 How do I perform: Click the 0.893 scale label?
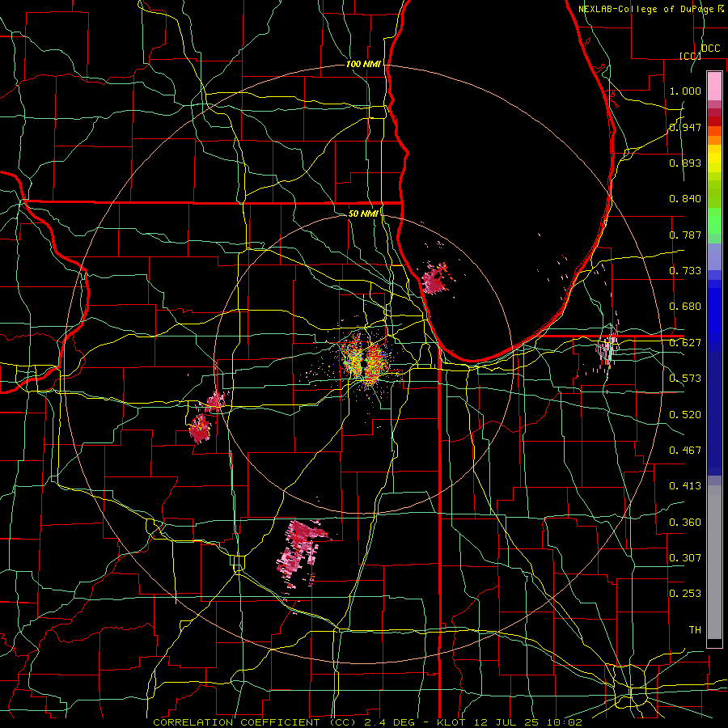pos(685,163)
